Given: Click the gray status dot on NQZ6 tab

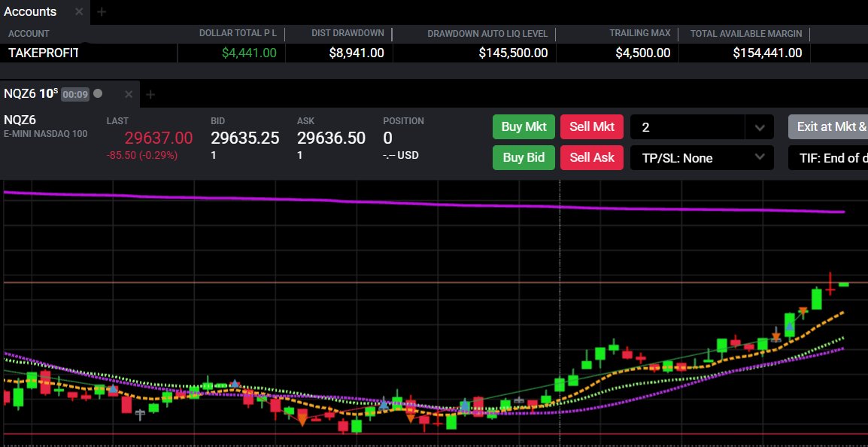Looking at the screenshot, I should click(x=98, y=93).
